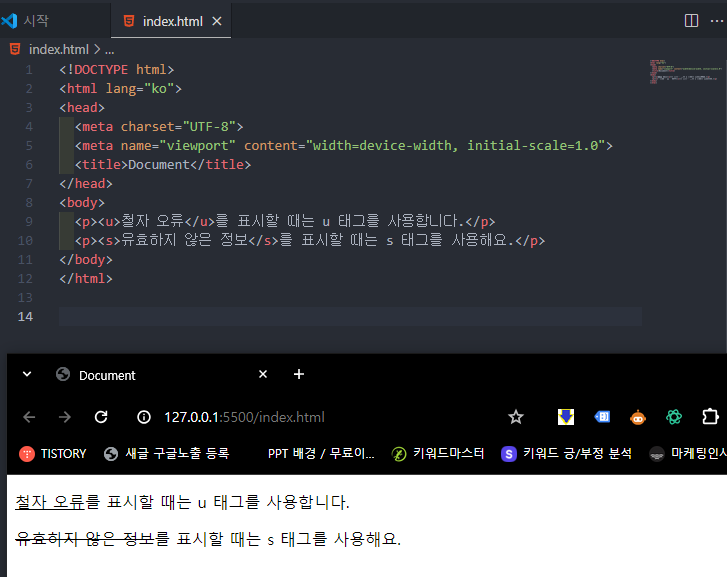The image size is (727, 577).
Task: Click the struck-through 유효하지 않은 정보 text
Action: (x=84, y=539)
